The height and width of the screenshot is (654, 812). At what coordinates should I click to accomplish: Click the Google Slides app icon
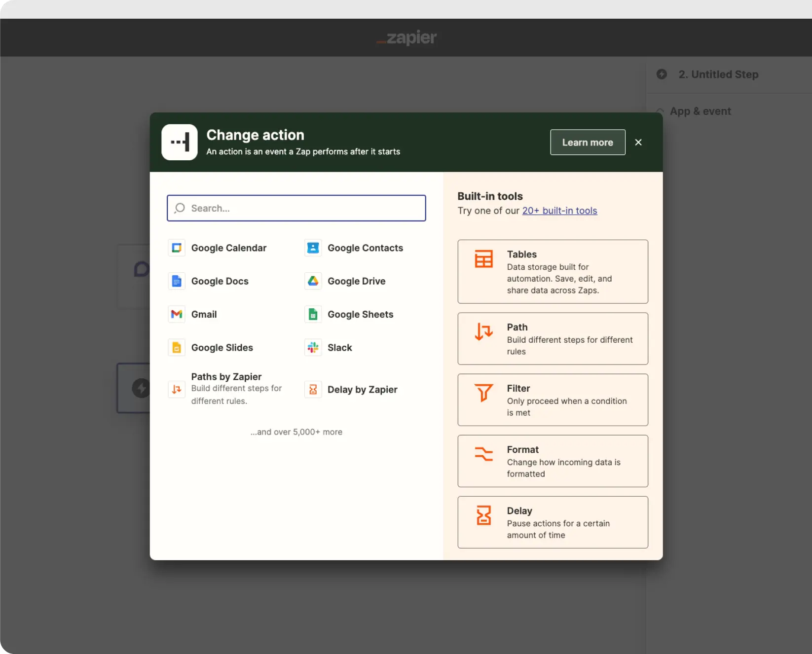177,347
